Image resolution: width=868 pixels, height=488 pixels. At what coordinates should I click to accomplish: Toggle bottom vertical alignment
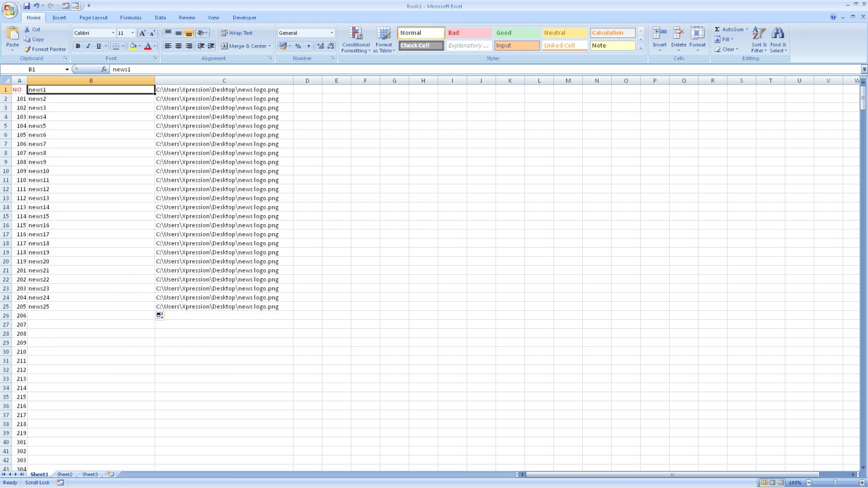coord(189,33)
